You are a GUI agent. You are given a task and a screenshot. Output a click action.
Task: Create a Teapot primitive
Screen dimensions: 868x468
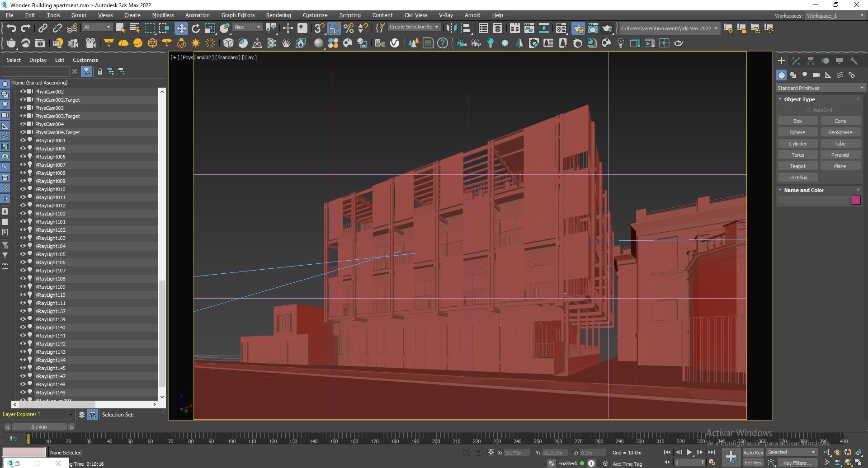coord(797,166)
